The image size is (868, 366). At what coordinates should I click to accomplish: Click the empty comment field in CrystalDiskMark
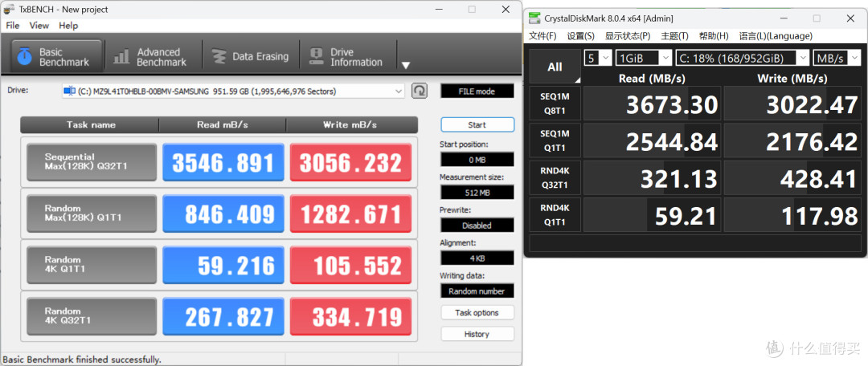(x=695, y=242)
